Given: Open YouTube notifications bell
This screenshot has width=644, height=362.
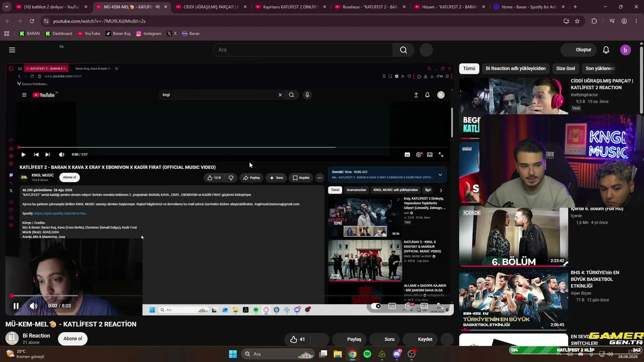Looking at the screenshot, I should pyautogui.click(x=606, y=50).
